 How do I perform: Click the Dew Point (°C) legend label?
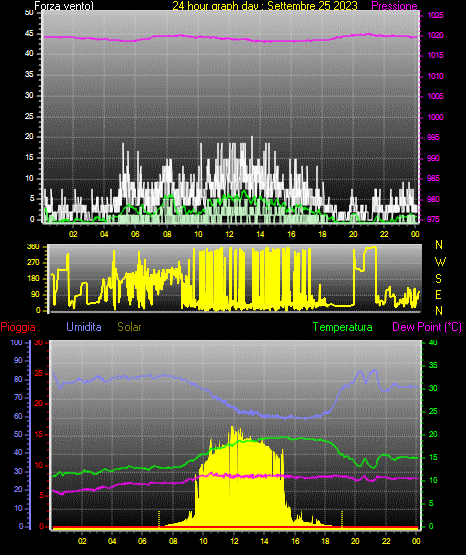tap(427, 327)
